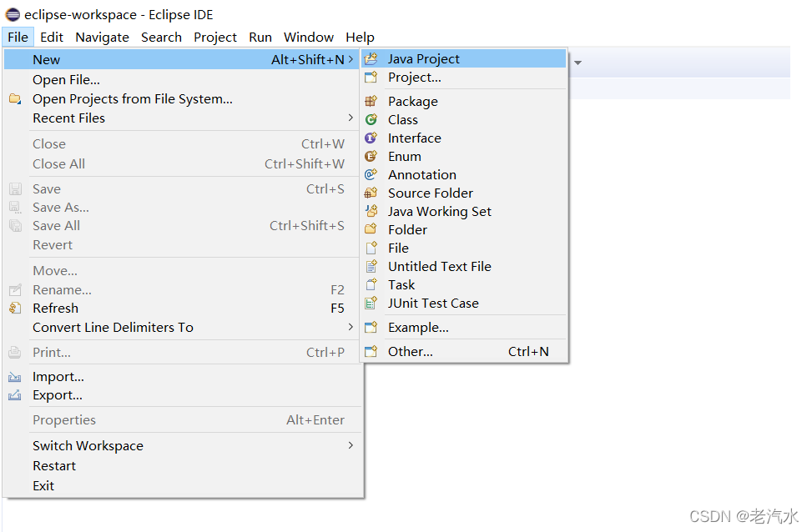The height and width of the screenshot is (532, 812).
Task: Choose Source Folder from New submenu
Action: [465, 193]
